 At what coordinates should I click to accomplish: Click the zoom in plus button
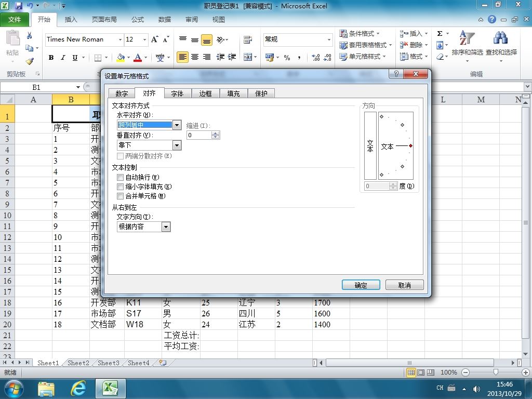pos(526,373)
